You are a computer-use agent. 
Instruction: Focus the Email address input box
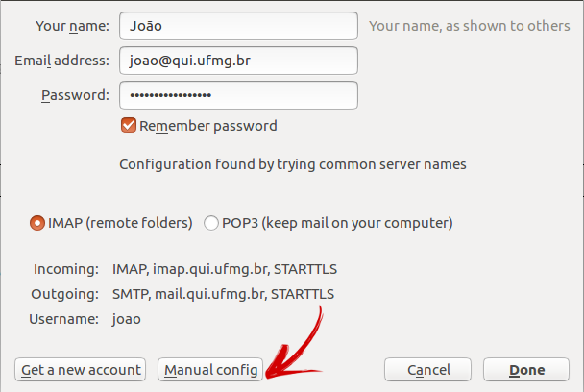[238, 61]
